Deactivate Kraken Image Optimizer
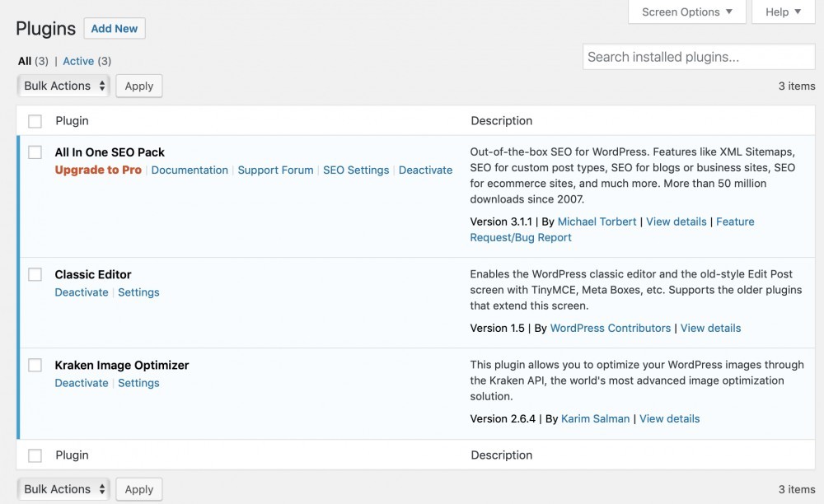The width and height of the screenshot is (824, 504). tap(82, 383)
